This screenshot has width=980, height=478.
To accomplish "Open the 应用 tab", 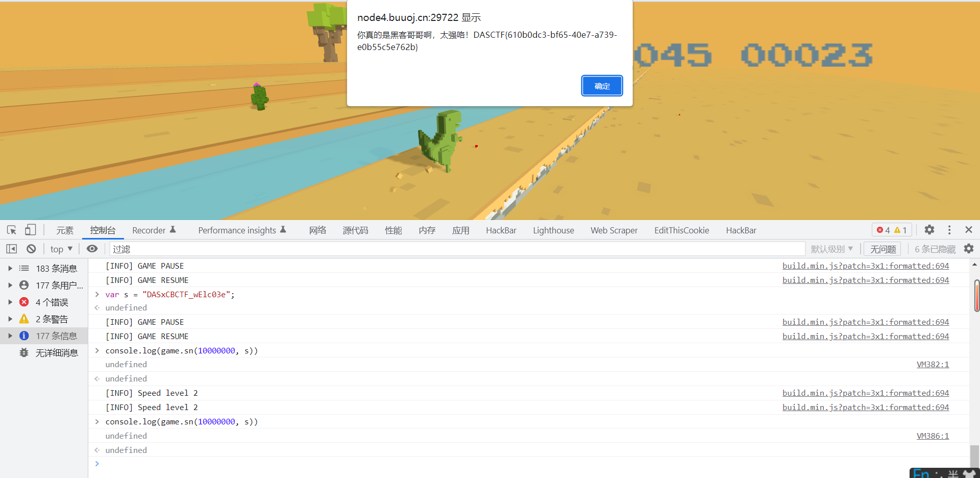I will point(461,230).
